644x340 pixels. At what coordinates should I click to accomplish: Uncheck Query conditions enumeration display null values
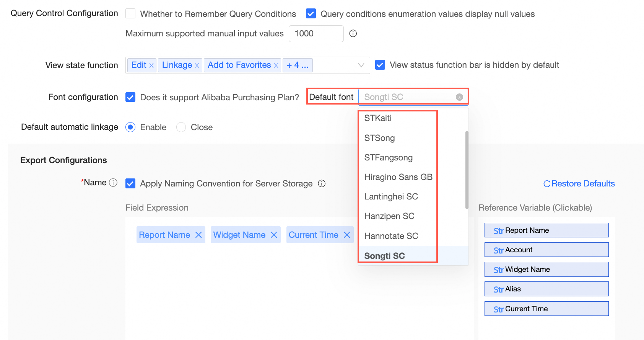point(311,14)
